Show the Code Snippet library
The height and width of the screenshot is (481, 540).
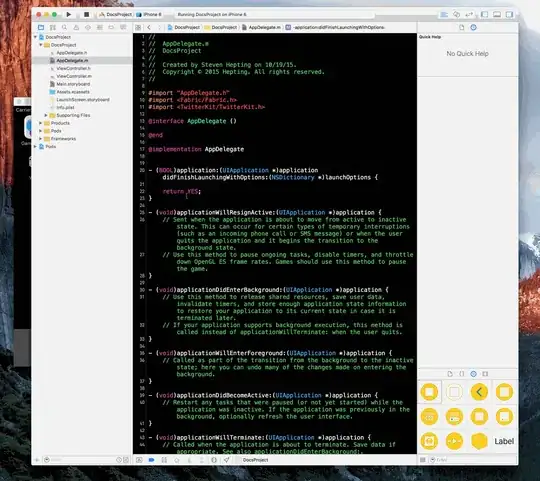click(x=461, y=374)
